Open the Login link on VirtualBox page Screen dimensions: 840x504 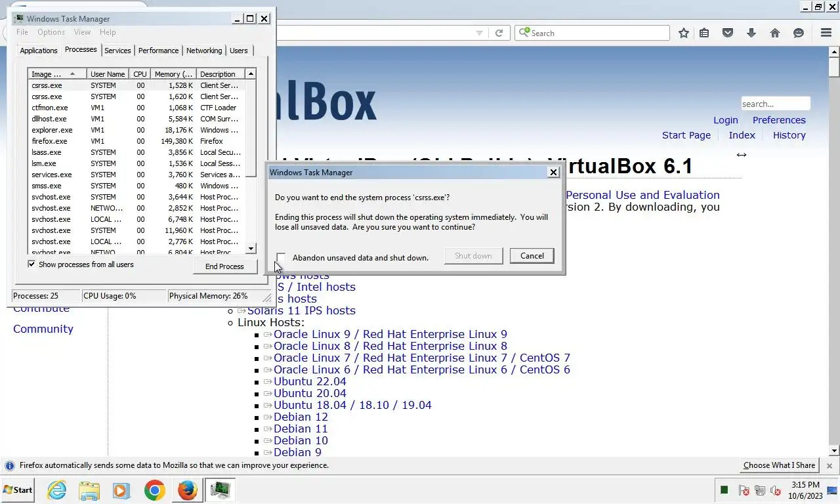(726, 120)
